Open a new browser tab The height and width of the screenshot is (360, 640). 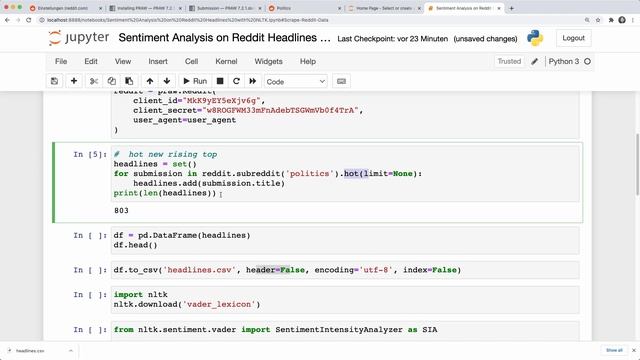(x=511, y=8)
